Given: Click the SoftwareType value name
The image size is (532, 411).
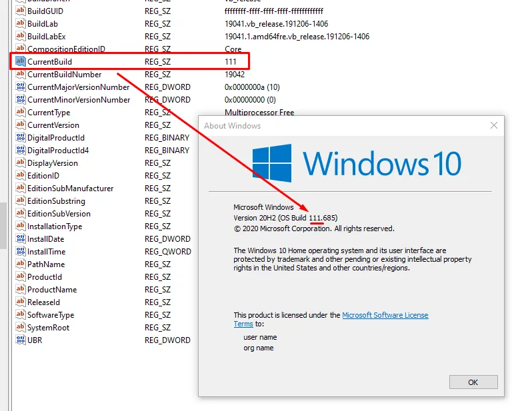Looking at the screenshot, I should 51,315.
